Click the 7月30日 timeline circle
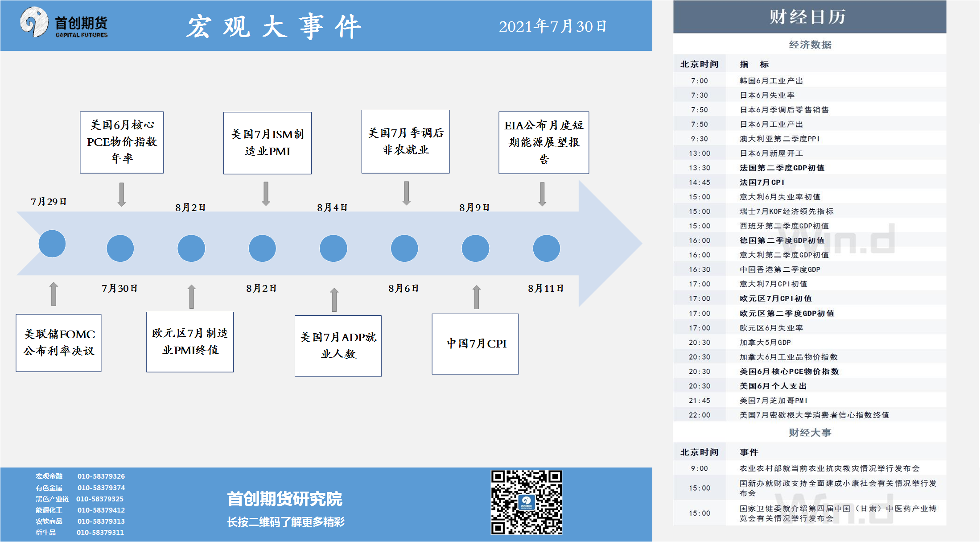The image size is (980, 542). pyautogui.click(x=120, y=248)
